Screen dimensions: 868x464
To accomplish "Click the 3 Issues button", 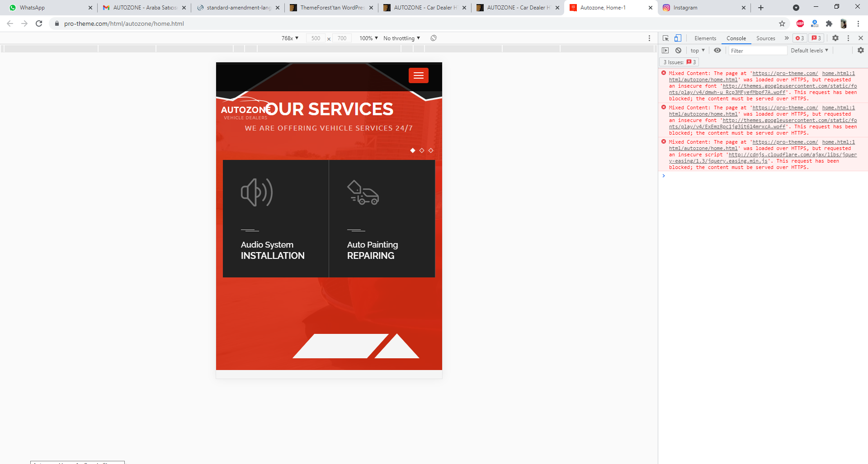I will pyautogui.click(x=679, y=62).
